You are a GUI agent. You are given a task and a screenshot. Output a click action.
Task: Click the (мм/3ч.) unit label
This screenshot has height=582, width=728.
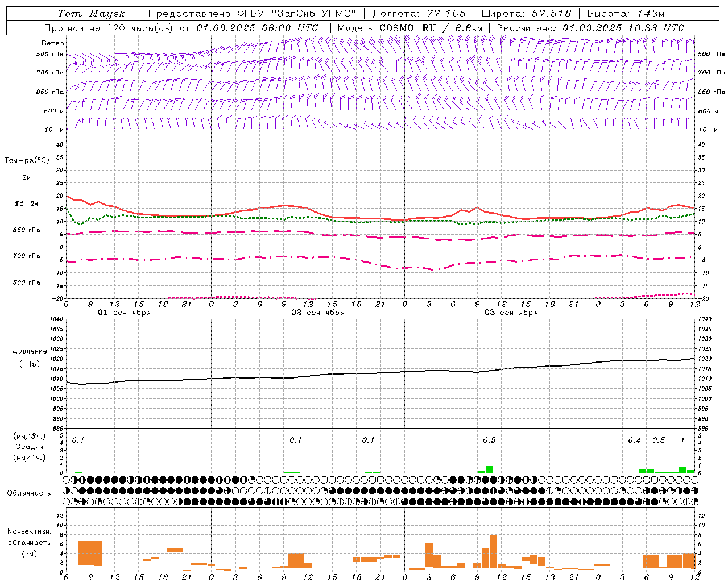[29, 436]
